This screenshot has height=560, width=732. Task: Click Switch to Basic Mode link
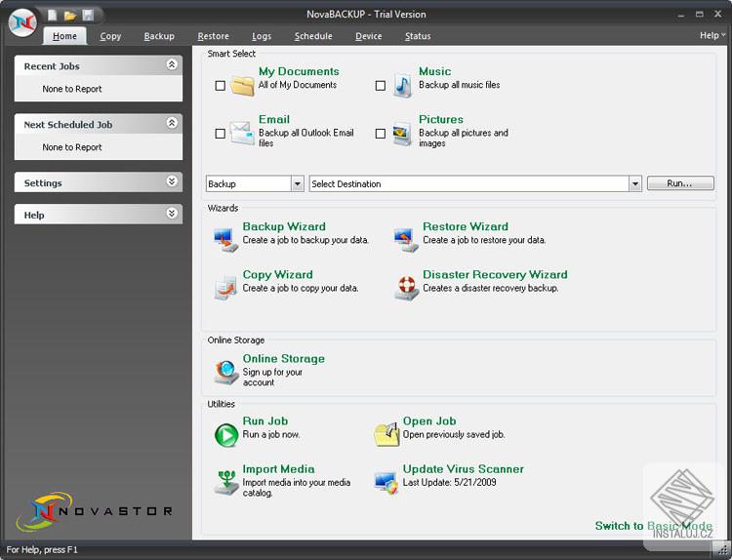click(x=654, y=526)
